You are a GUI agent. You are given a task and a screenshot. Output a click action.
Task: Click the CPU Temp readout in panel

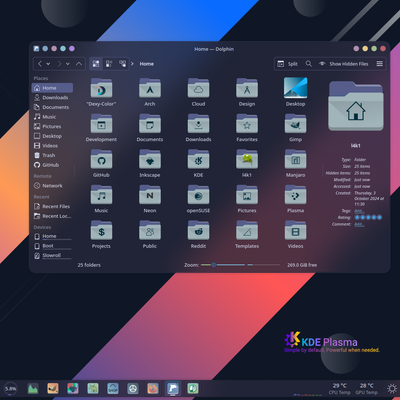pos(339,389)
